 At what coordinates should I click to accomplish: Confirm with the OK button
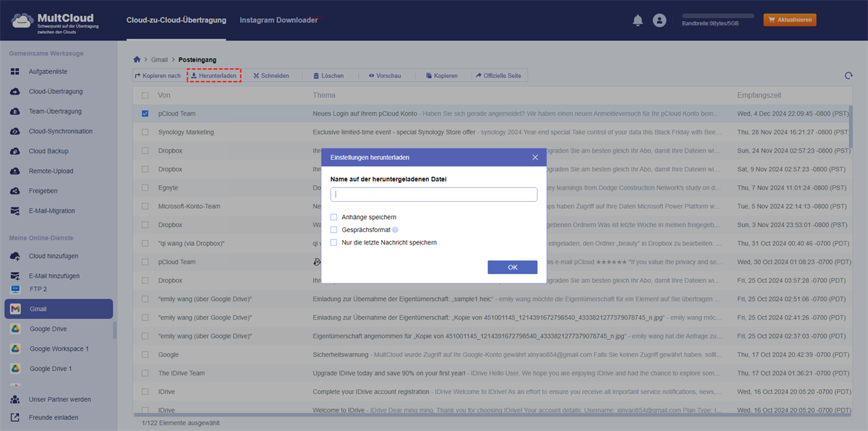click(x=512, y=267)
